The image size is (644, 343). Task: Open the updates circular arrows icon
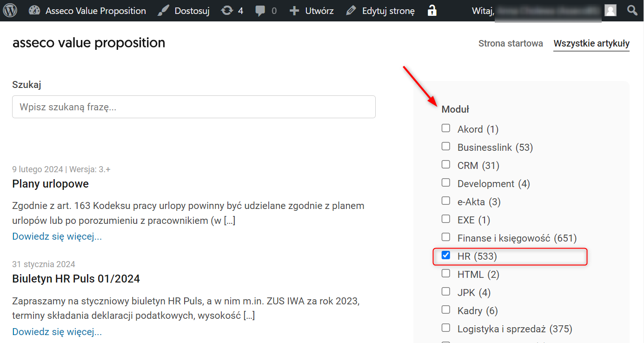coord(227,10)
